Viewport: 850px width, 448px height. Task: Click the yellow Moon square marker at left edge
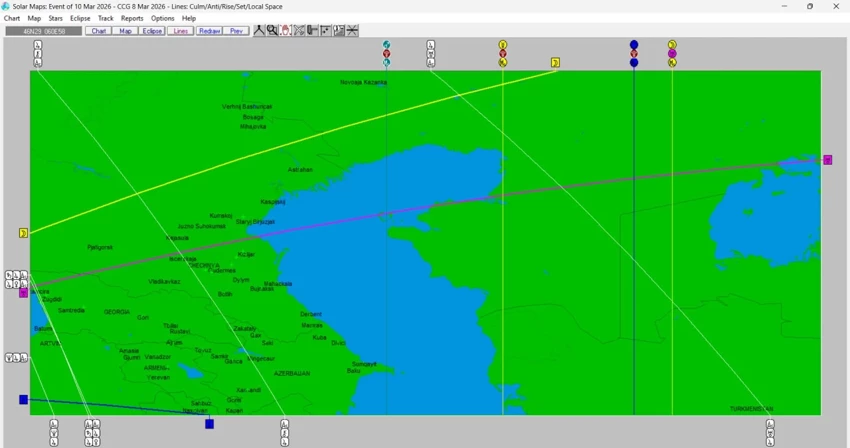[x=23, y=233]
